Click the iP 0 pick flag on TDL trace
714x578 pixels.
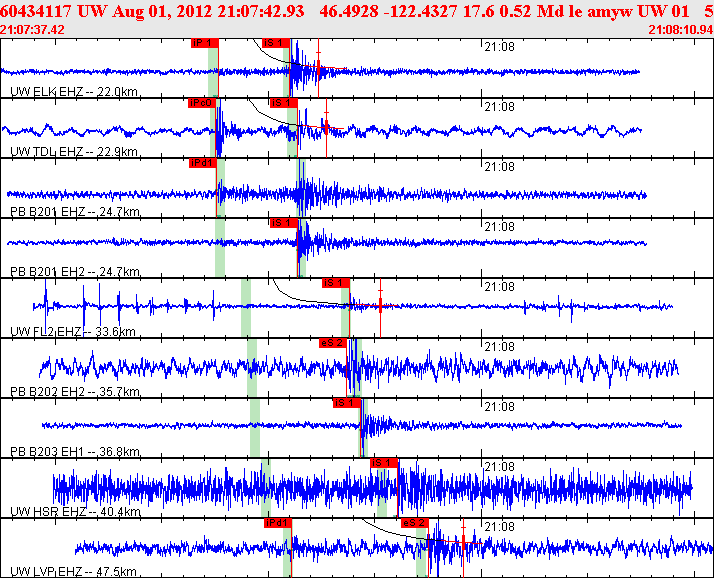click(x=201, y=102)
